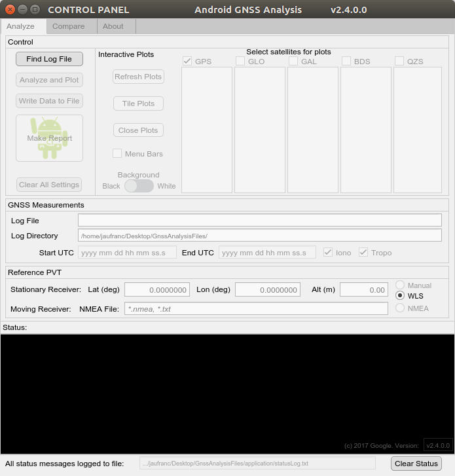Click the v2.4.0.0 version box in status
Viewport: 455px width, 476px height.
[438, 445]
